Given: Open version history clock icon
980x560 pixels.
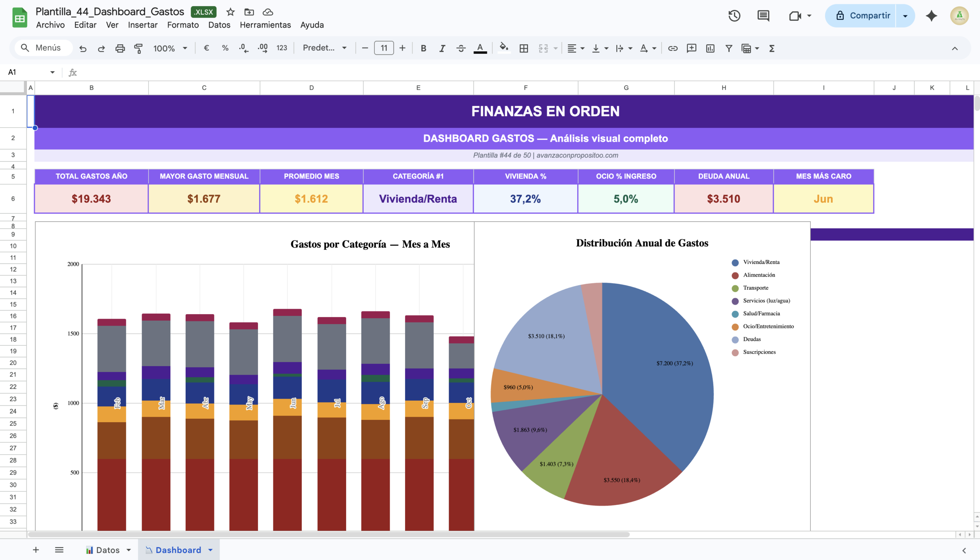Looking at the screenshot, I should (734, 16).
